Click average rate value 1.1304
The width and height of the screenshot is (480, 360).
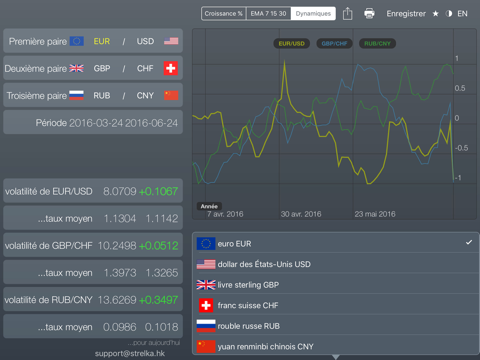coord(120,219)
